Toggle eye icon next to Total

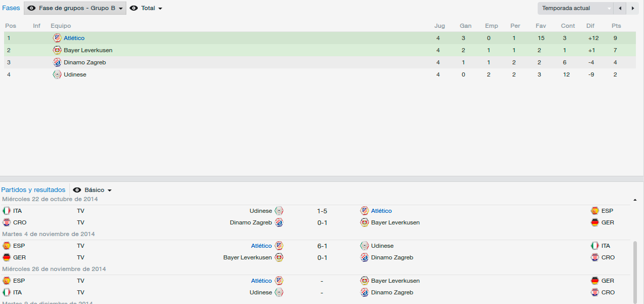point(134,8)
